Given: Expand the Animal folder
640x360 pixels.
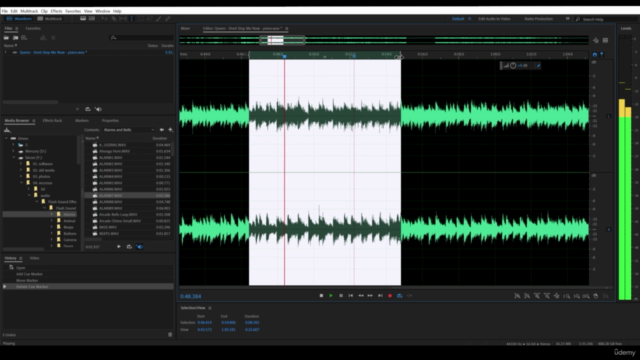Looking at the screenshot, I should [x=51, y=221].
